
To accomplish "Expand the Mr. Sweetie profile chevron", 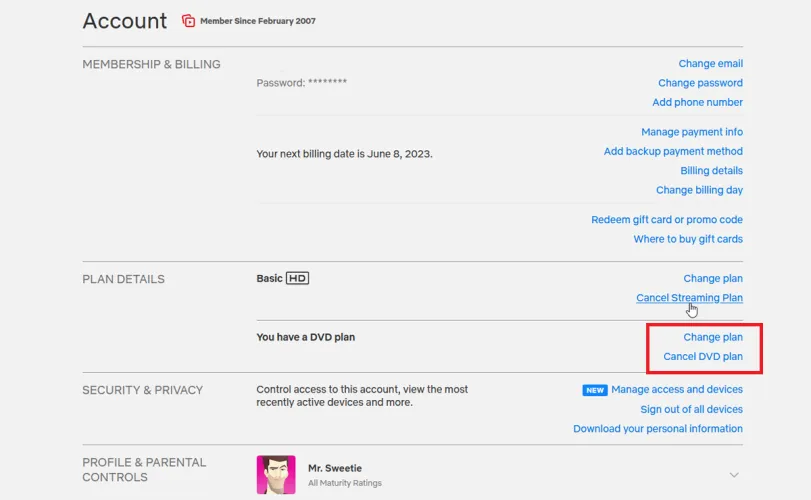I will coord(734,475).
